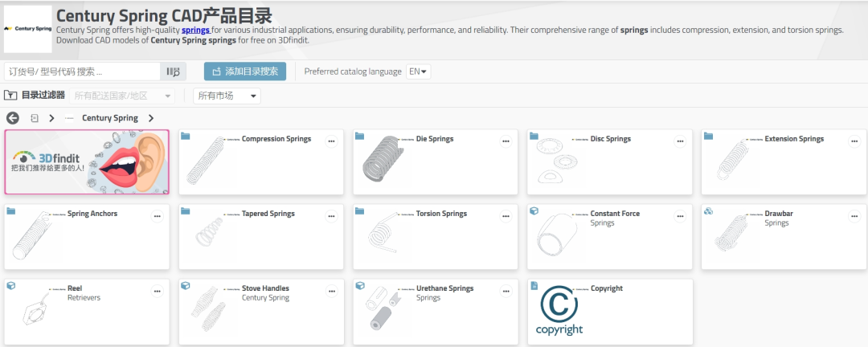Expand chevron after catalog root breadcrumb icon

51,118
